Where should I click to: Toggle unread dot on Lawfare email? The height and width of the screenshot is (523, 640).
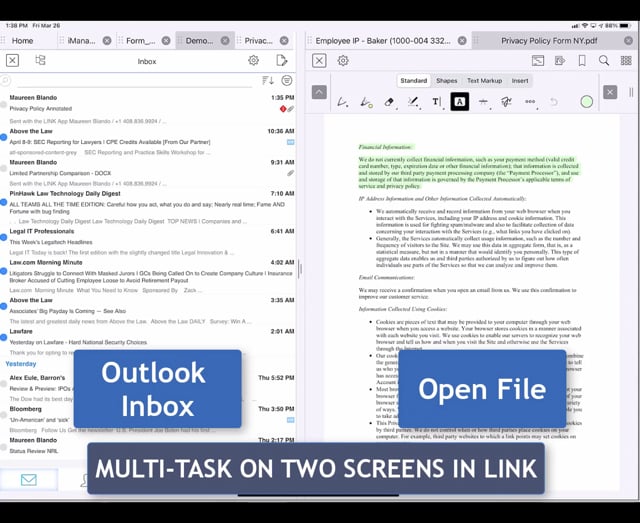pos(3,337)
